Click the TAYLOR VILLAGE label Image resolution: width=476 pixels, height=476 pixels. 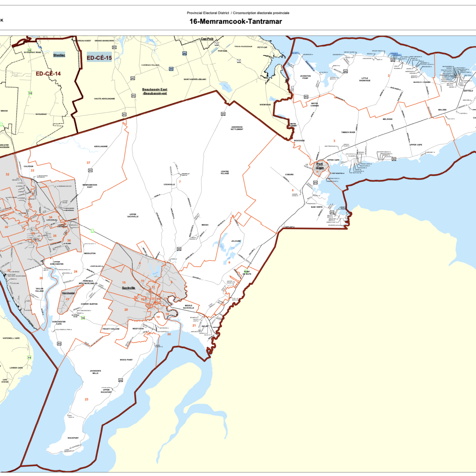(39, 290)
